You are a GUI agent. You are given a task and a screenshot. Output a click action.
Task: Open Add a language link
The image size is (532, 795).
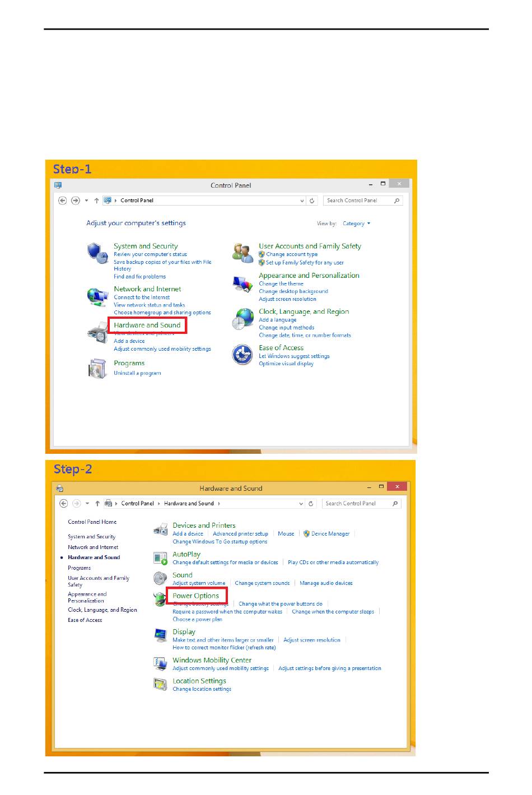(x=278, y=320)
